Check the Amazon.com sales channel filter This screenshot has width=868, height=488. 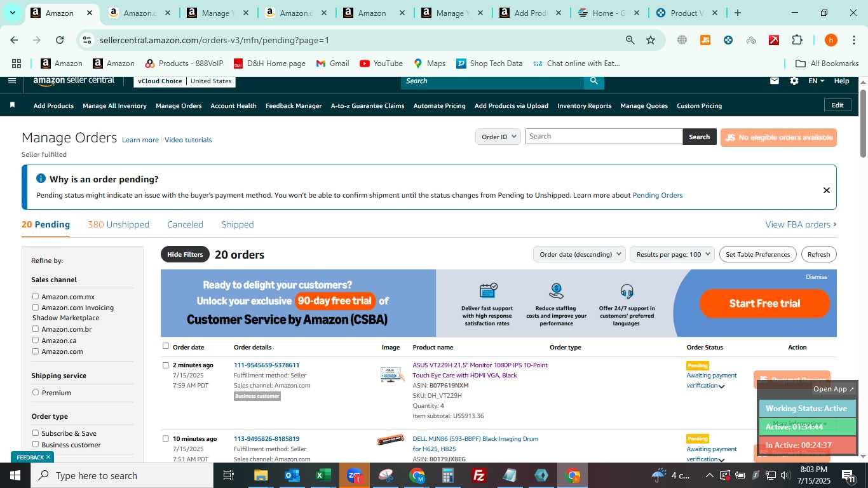pyautogui.click(x=36, y=351)
